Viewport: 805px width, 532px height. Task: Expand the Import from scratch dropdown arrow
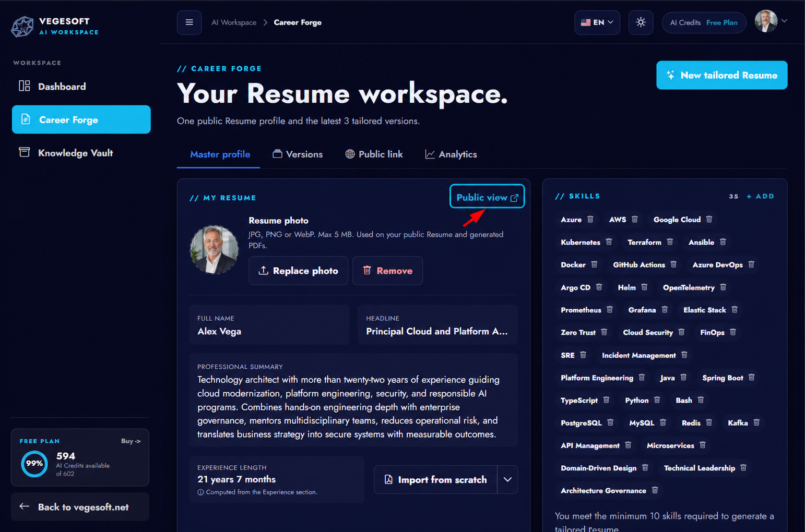pos(507,479)
